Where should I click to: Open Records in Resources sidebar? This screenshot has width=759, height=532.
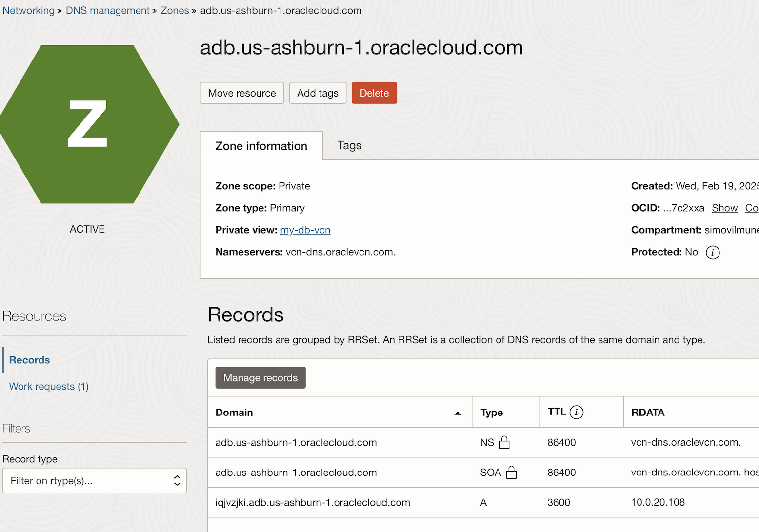pos(30,360)
